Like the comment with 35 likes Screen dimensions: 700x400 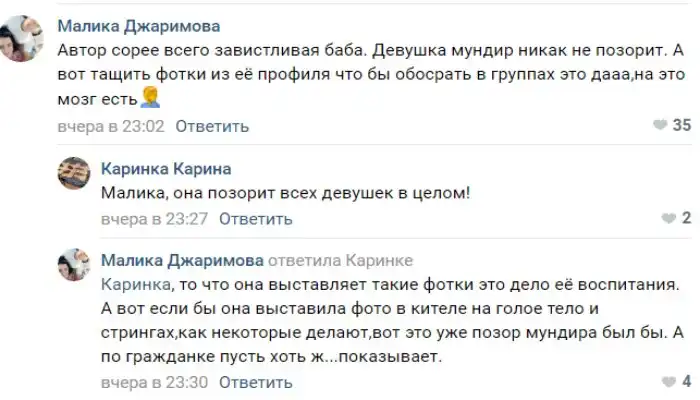(x=660, y=126)
